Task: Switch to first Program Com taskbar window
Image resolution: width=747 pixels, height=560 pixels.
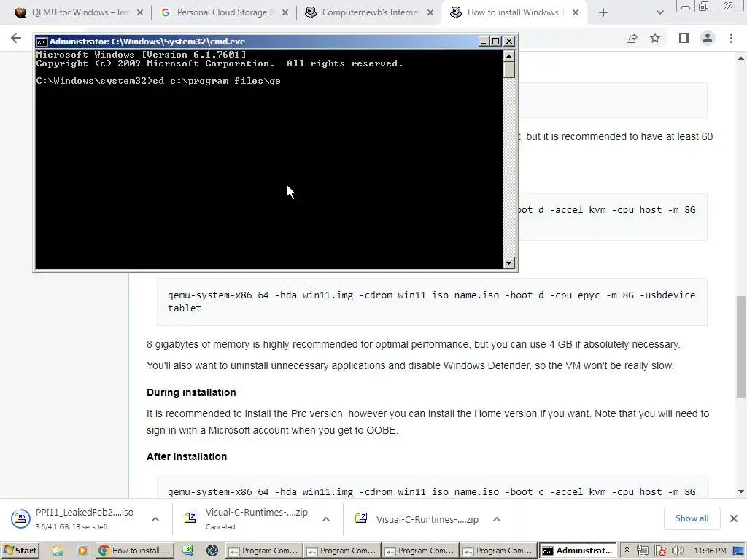Action: pos(263,551)
